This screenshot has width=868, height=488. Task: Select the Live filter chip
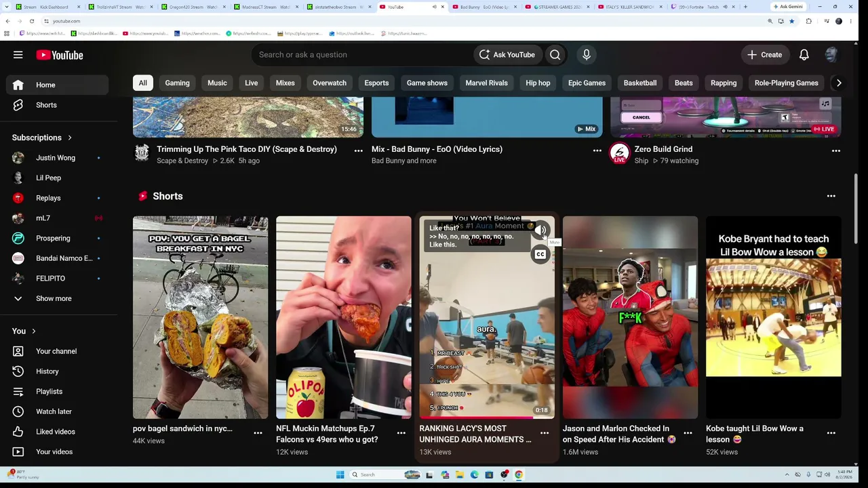[251, 83]
